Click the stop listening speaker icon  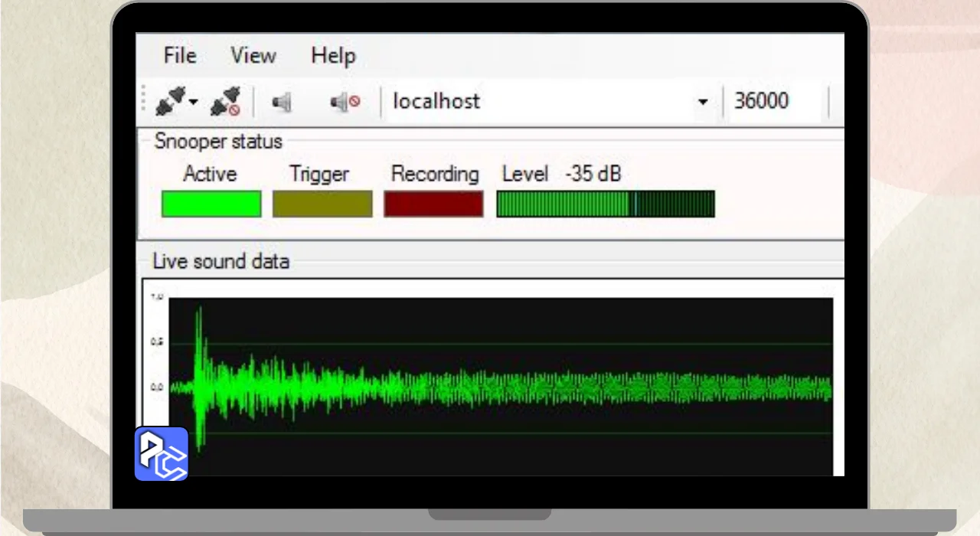(x=345, y=101)
